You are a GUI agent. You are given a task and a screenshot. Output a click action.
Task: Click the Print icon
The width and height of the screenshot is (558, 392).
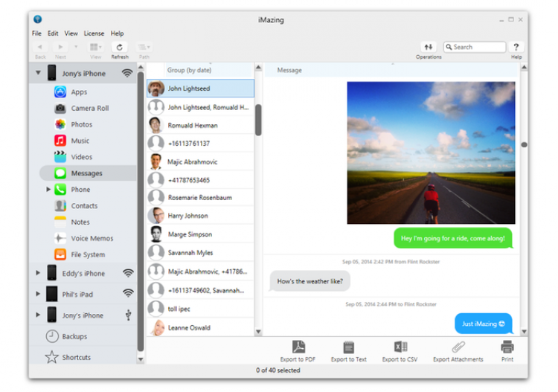pos(507,347)
